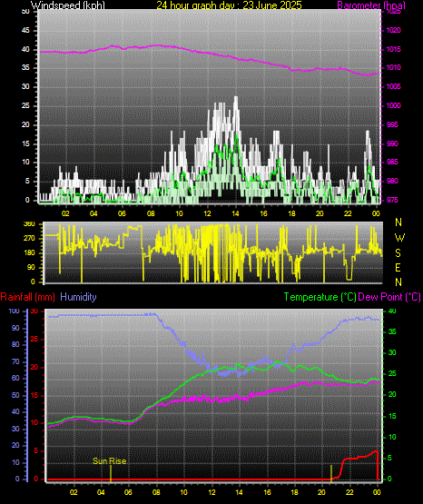Viewport: 423px width, 504px height.
Task: Click the yellow sunrise marker line
Action: click(x=111, y=473)
